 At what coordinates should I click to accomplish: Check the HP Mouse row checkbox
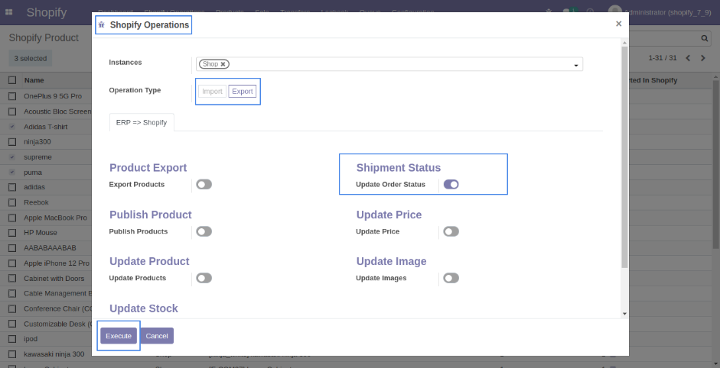(x=12, y=232)
